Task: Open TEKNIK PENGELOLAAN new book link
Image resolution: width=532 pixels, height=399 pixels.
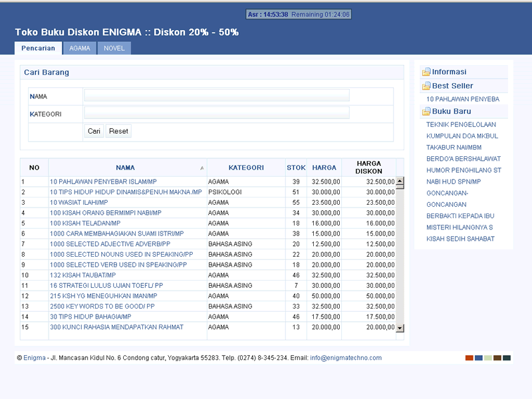Action: (x=461, y=124)
